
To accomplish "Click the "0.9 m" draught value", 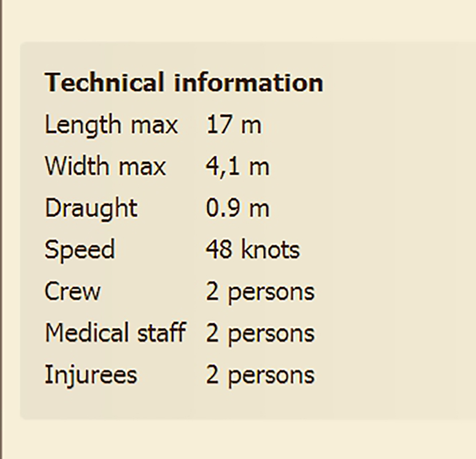I will [237, 208].
